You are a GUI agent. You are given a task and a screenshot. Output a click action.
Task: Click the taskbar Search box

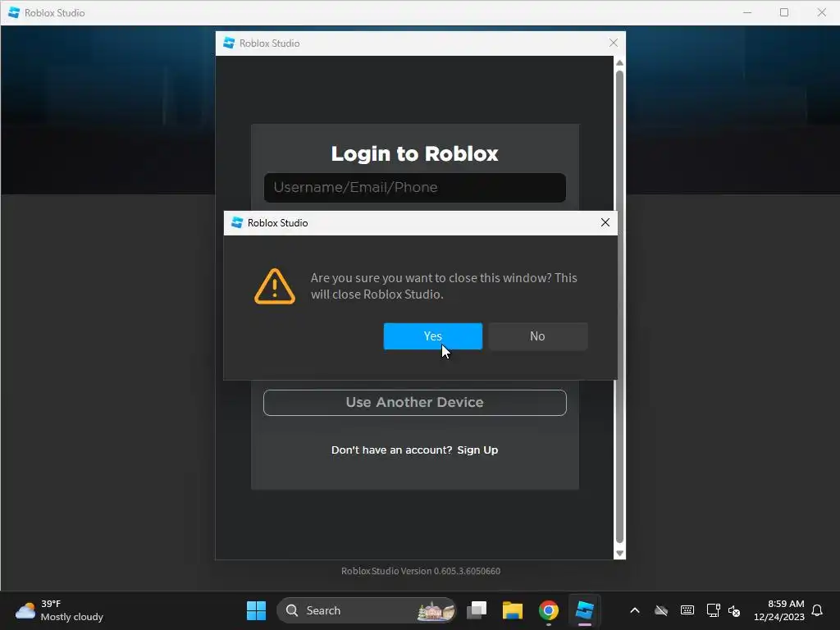pyautogui.click(x=367, y=610)
